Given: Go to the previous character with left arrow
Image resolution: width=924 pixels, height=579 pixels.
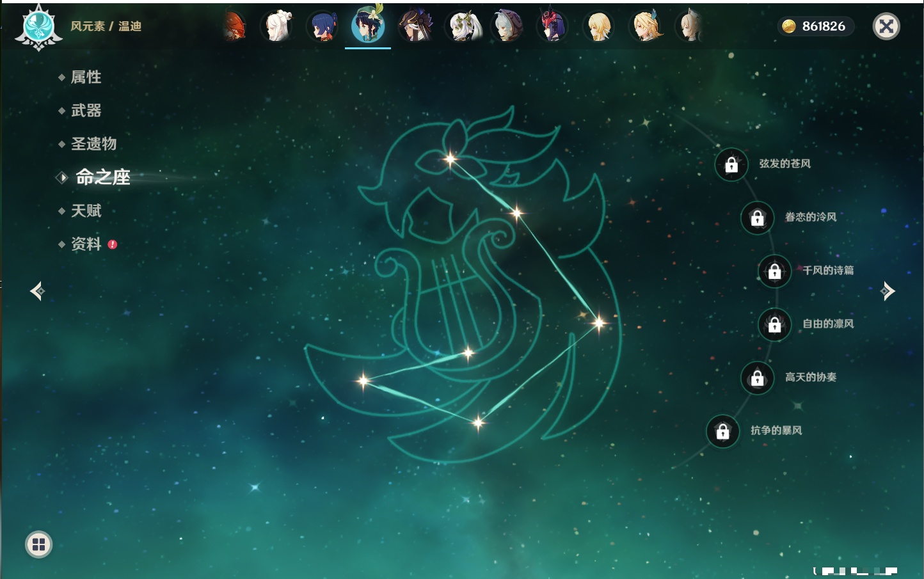Looking at the screenshot, I should tap(37, 291).
